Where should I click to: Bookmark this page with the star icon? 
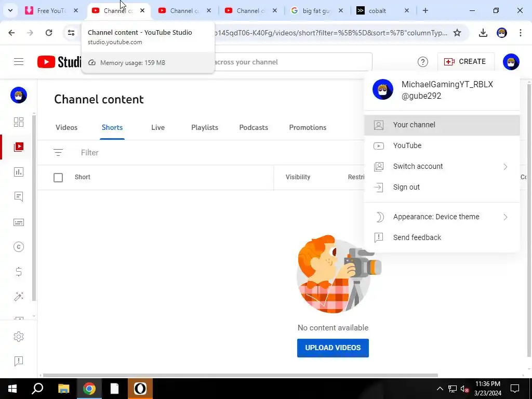coord(457,33)
